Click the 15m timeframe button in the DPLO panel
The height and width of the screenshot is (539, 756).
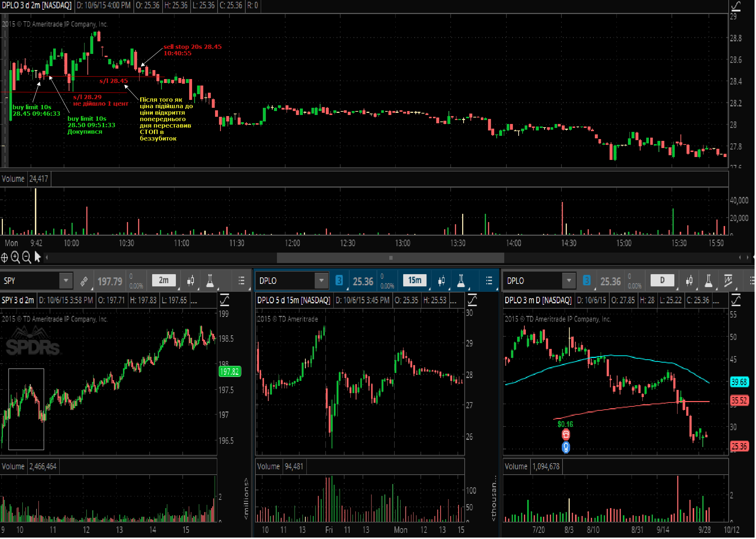tap(414, 280)
